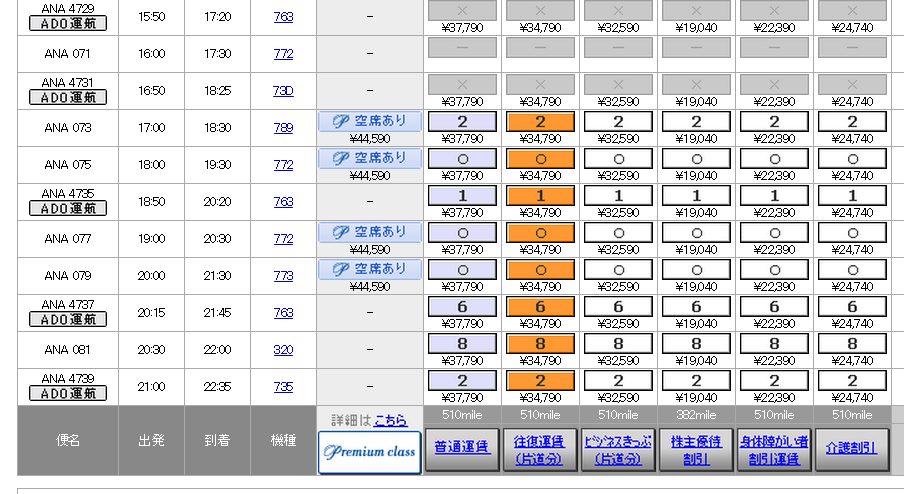This screenshot has height=494, width=904.
Task: Select ANA 4739 株主優待 seat showing 2
Action: point(696,380)
